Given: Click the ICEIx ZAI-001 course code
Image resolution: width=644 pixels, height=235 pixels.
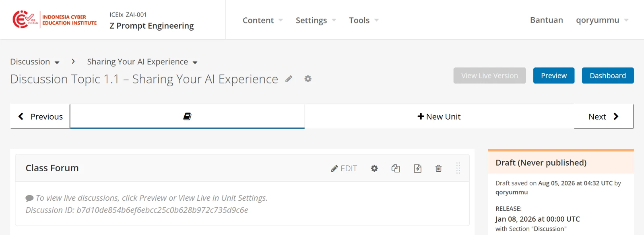Looking at the screenshot, I should tap(128, 15).
